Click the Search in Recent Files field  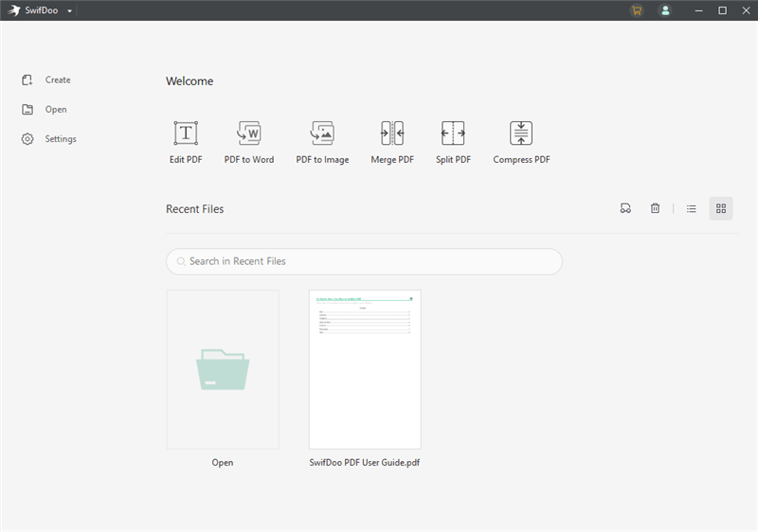[x=364, y=261]
